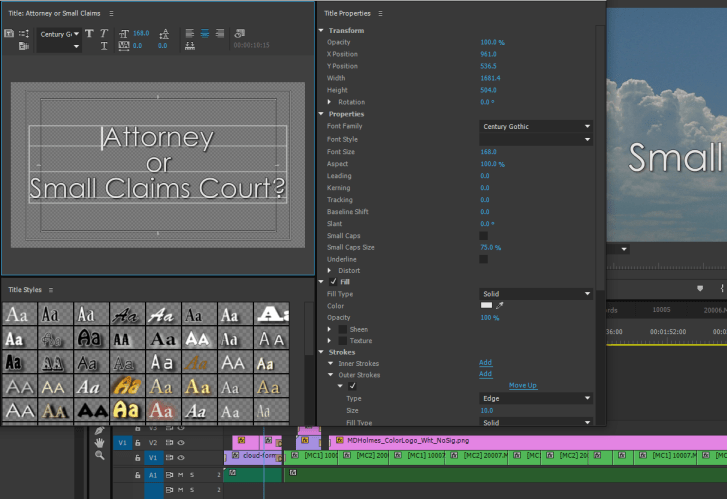Click Move Up for outer stroke
The width and height of the screenshot is (727, 499).
coord(522,385)
